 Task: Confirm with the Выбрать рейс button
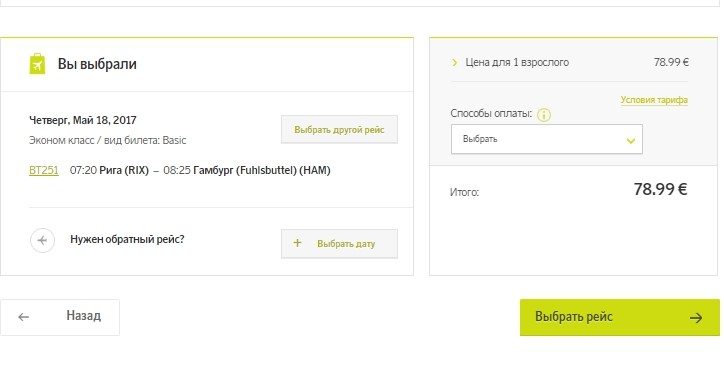[x=620, y=317]
